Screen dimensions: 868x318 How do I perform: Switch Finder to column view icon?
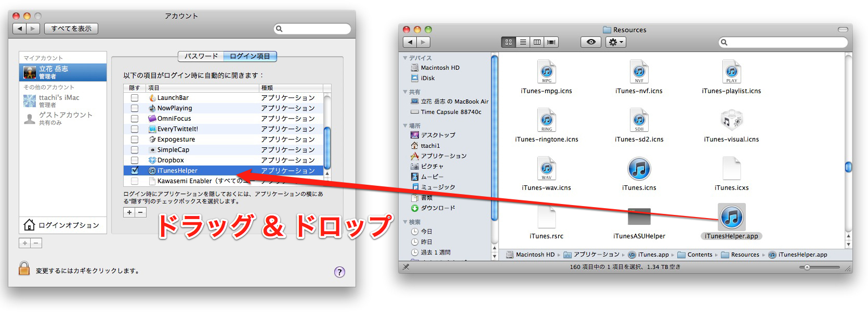click(537, 42)
